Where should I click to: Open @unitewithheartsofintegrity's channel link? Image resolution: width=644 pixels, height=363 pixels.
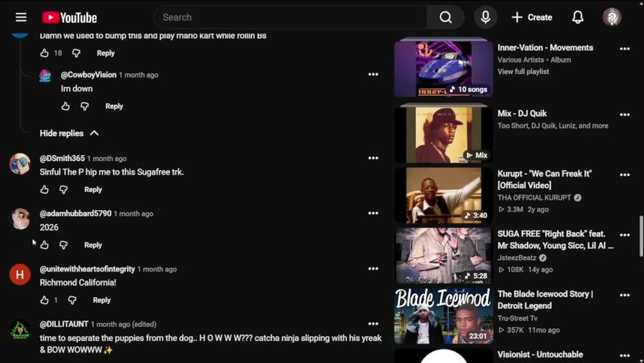pyautogui.click(x=87, y=269)
